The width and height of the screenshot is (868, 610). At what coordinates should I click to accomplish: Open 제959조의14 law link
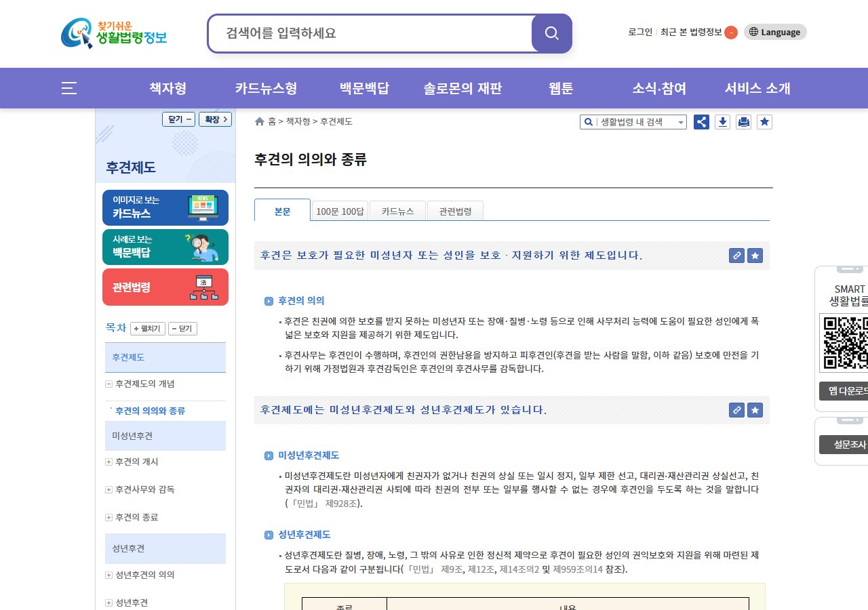click(578, 569)
